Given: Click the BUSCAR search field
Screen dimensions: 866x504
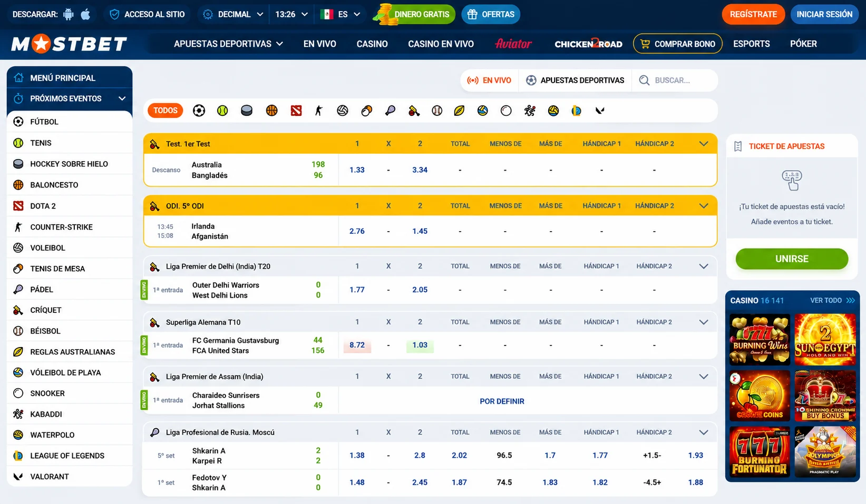Looking at the screenshot, I should tap(676, 80).
